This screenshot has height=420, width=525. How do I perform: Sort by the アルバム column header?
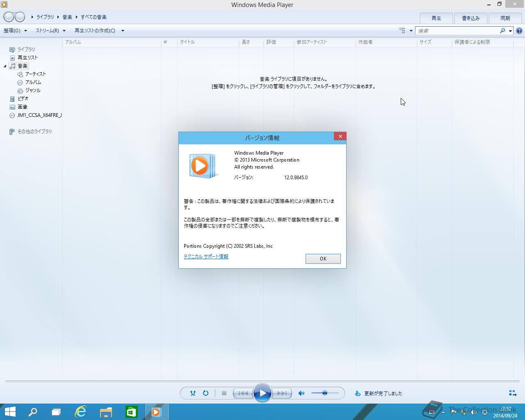pyautogui.click(x=112, y=42)
